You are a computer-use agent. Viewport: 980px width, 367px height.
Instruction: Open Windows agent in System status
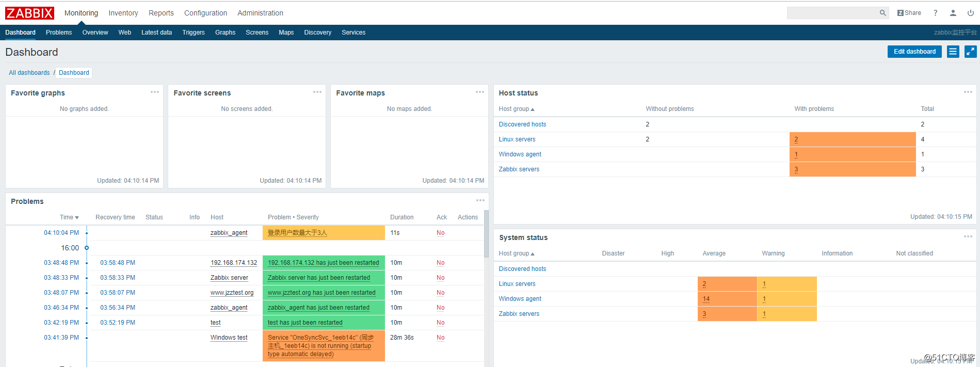click(x=520, y=299)
